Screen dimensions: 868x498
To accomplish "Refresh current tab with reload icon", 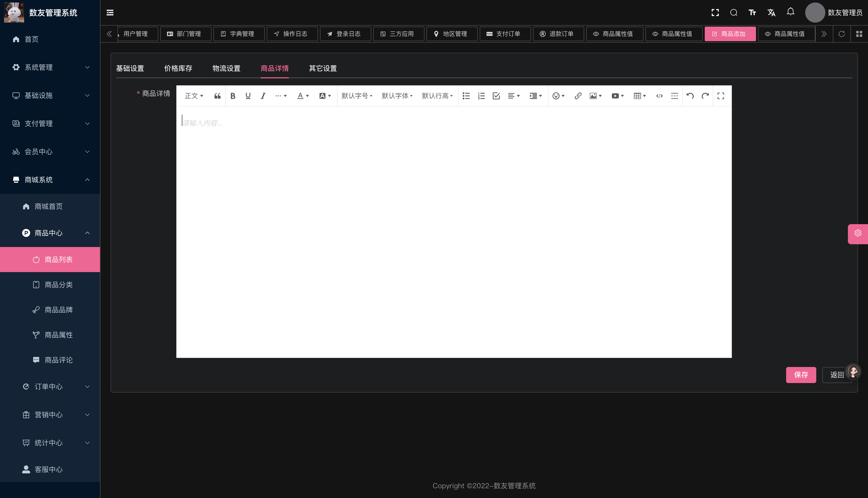I will point(842,34).
